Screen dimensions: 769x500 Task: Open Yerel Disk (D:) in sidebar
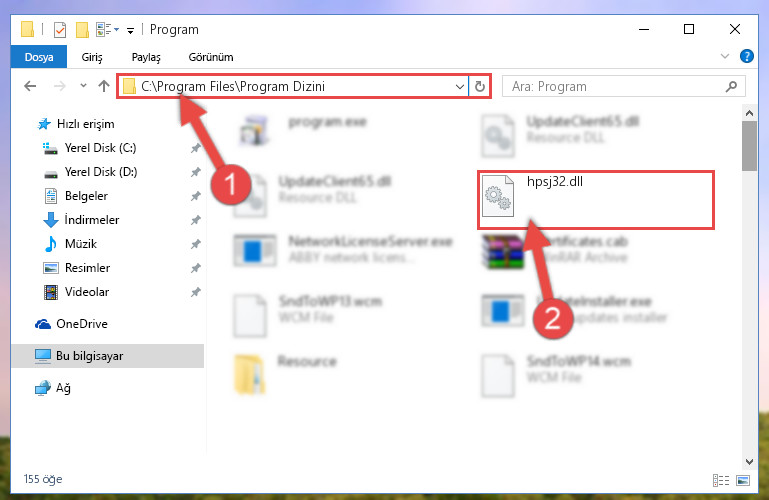101,172
